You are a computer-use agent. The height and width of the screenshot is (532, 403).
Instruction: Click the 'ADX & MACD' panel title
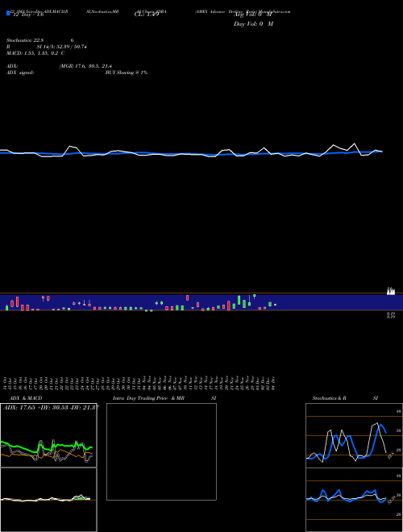(x=26, y=398)
